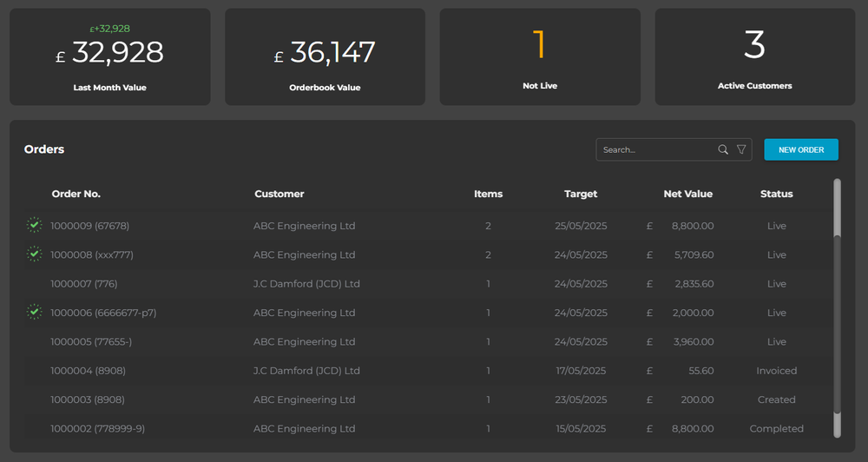Viewport: 868px width, 462px height.
Task: Click ABC Engineering customer on order 1000003
Action: click(305, 399)
